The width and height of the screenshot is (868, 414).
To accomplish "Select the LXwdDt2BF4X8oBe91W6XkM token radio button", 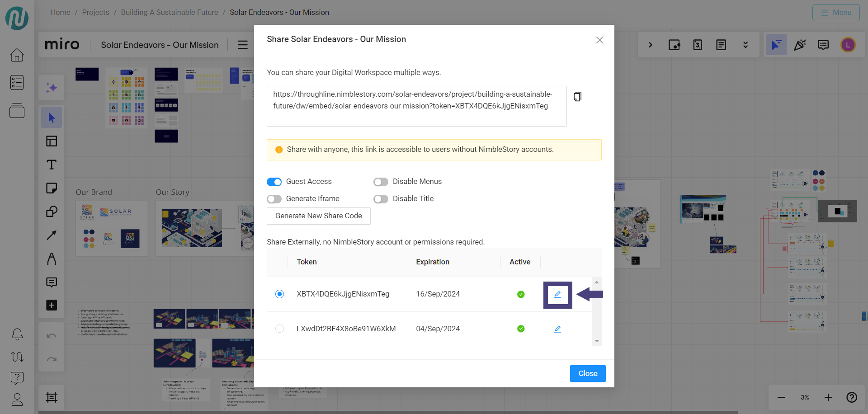I will click(x=279, y=329).
